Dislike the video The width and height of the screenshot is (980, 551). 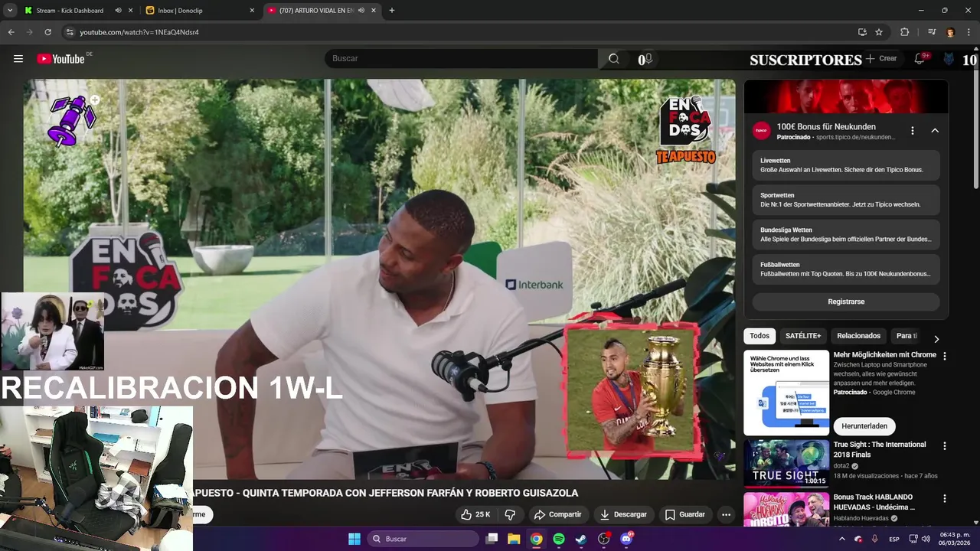510,514
